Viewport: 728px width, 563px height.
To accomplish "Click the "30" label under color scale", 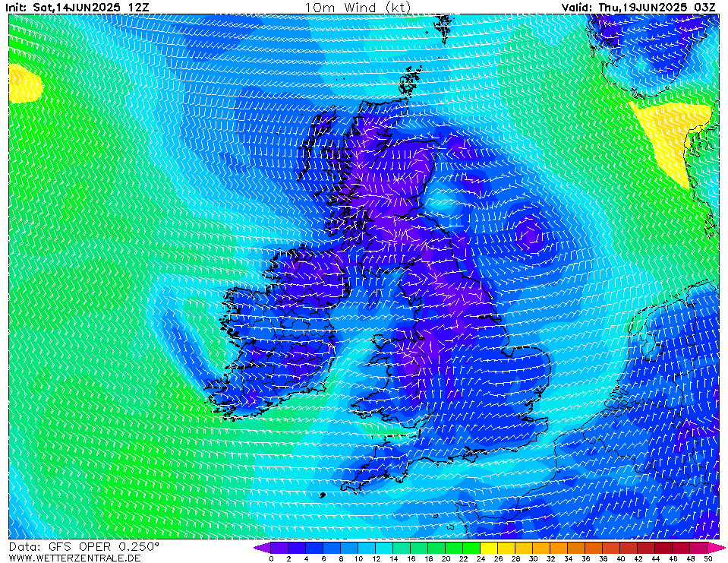I will [x=533, y=558].
